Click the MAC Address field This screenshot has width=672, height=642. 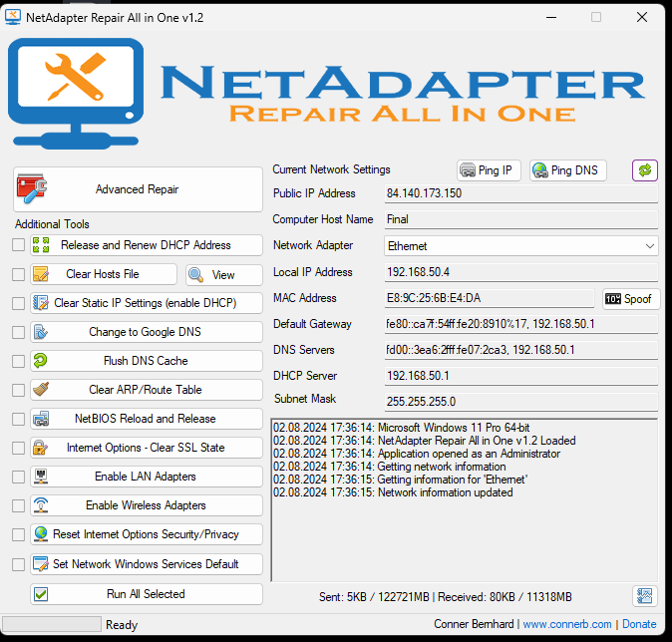tap(490, 298)
